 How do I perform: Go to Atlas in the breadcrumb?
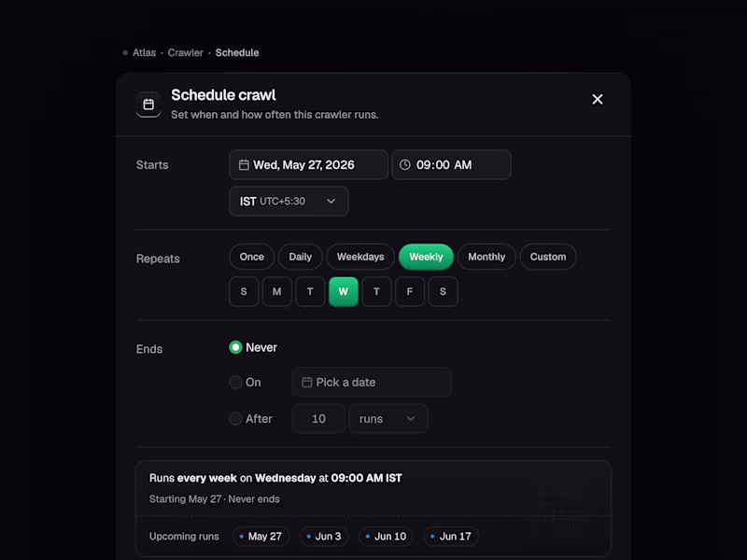point(144,53)
